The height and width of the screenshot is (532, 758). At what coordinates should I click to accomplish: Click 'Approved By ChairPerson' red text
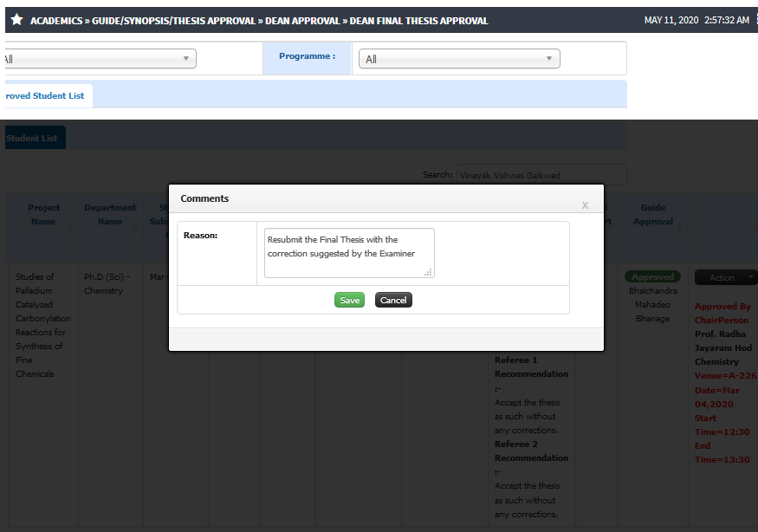click(722, 313)
